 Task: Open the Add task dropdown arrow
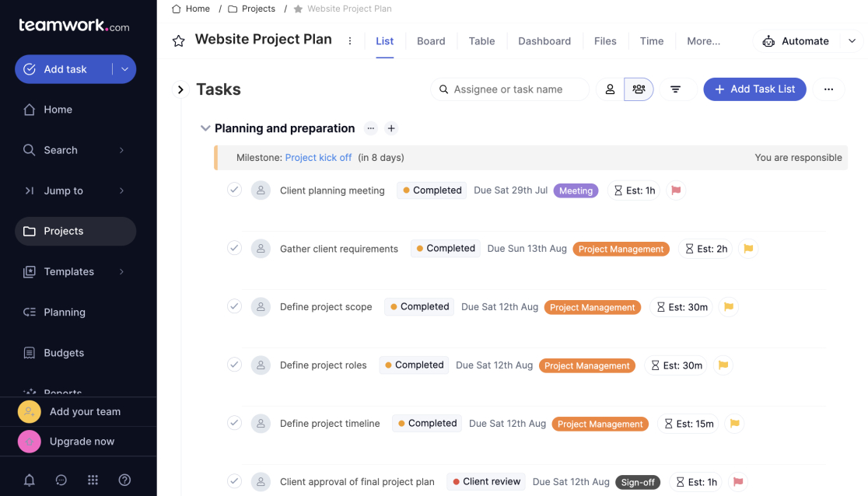(124, 69)
